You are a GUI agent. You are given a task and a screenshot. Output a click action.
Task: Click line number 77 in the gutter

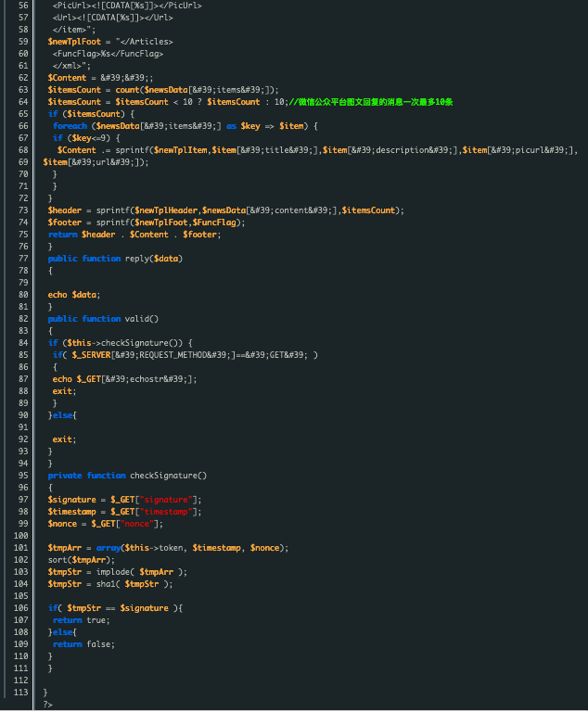coord(22,259)
